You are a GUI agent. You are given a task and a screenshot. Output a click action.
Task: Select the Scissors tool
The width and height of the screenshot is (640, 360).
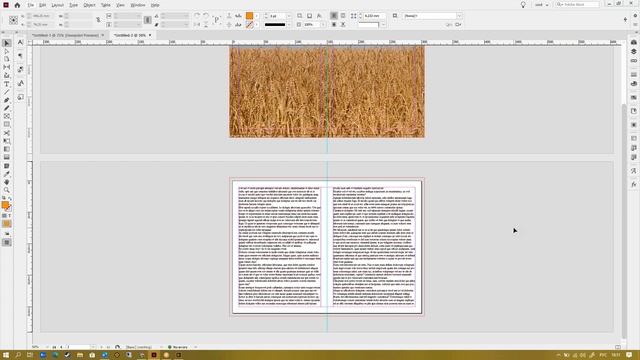pos(7,133)
